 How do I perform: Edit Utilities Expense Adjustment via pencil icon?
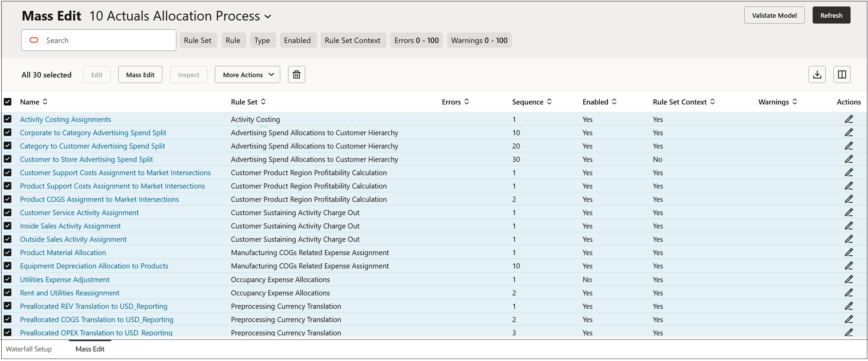pos(849,279)
